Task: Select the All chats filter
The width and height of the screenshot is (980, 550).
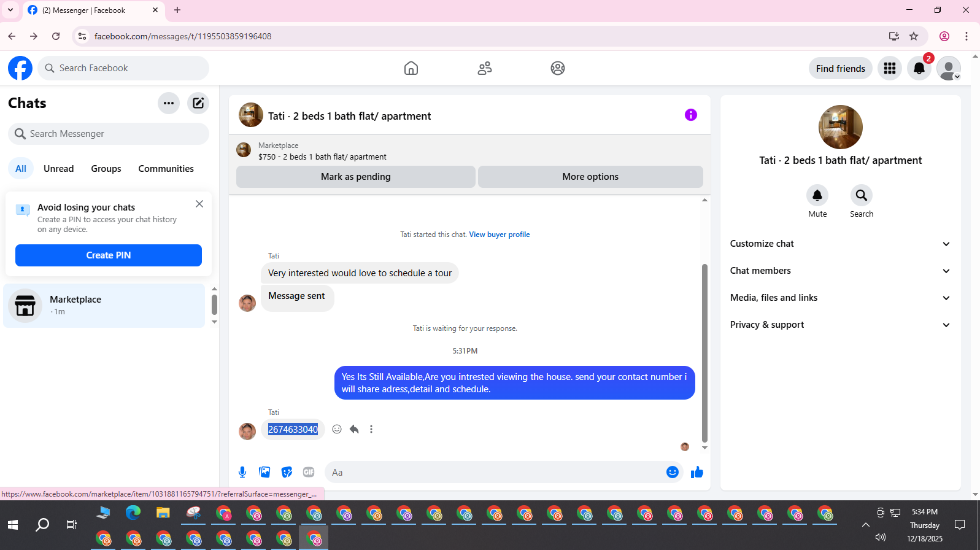Action: pos(21,169)
